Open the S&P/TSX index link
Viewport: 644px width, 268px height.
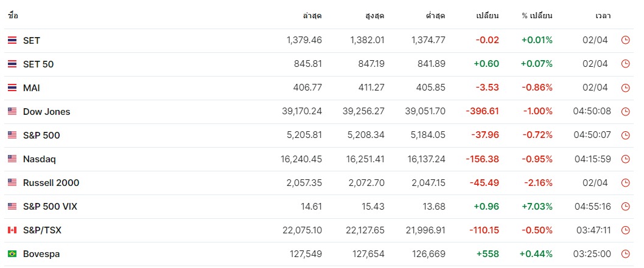coord(42,230)
